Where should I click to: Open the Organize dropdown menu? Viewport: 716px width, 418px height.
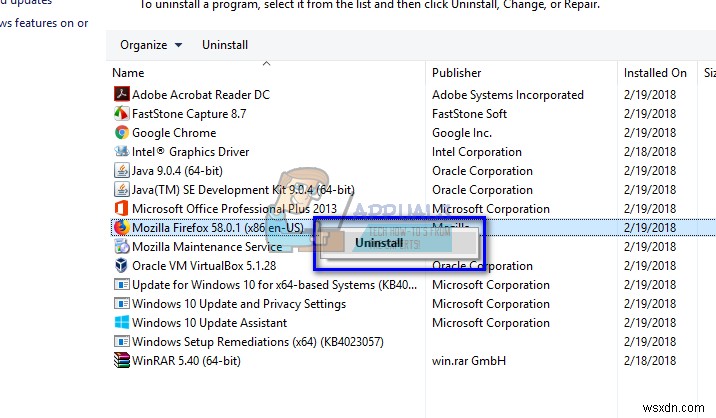pos(151,45)
